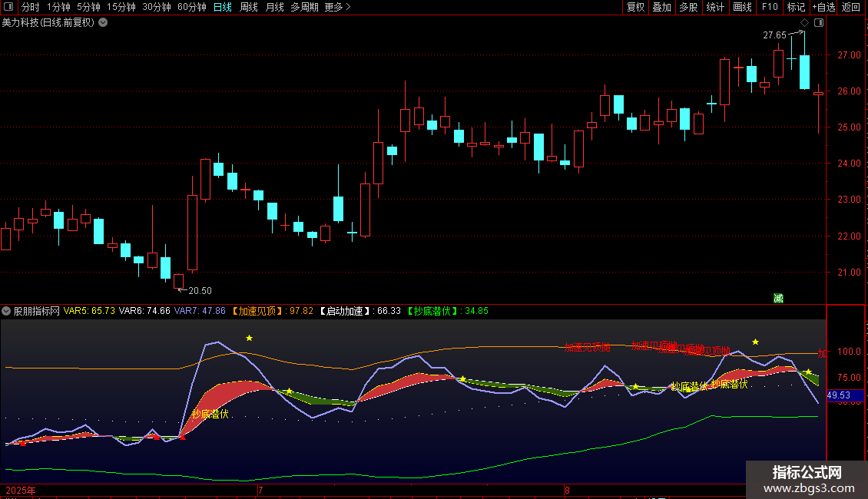
Task: Click the 复权 adjustment button
Action: click(635, 7)
